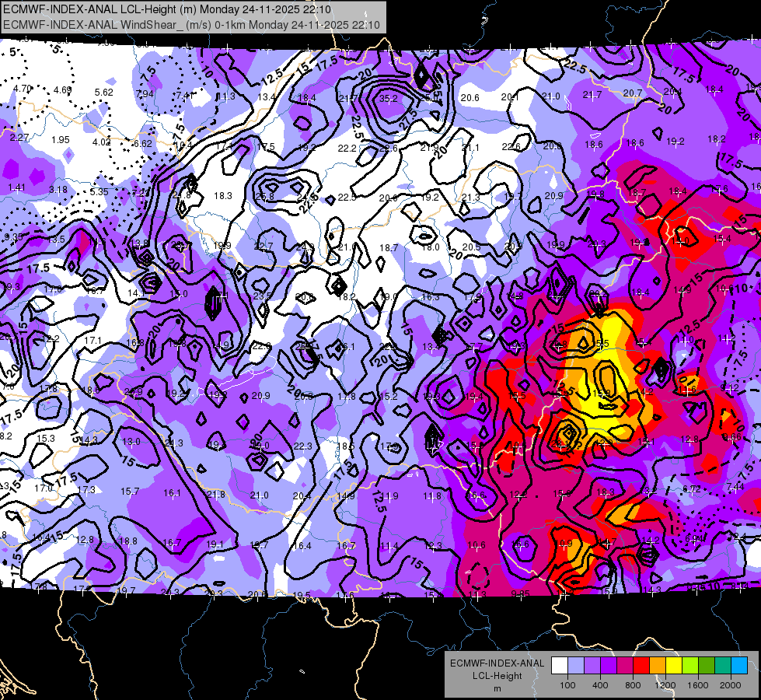Select the dark green legend swatch

pos(707,666)
